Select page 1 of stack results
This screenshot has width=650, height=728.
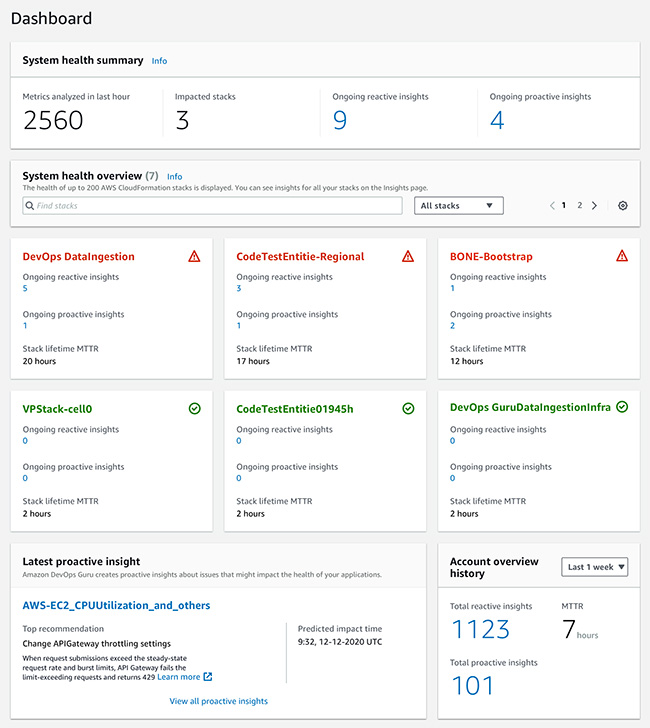click(x=564, y=205)
